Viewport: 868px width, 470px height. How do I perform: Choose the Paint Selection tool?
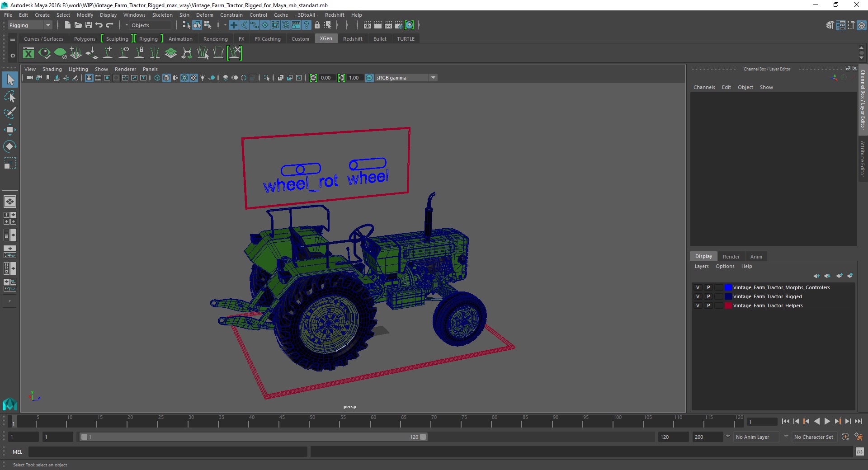click(x=10, y=113)
